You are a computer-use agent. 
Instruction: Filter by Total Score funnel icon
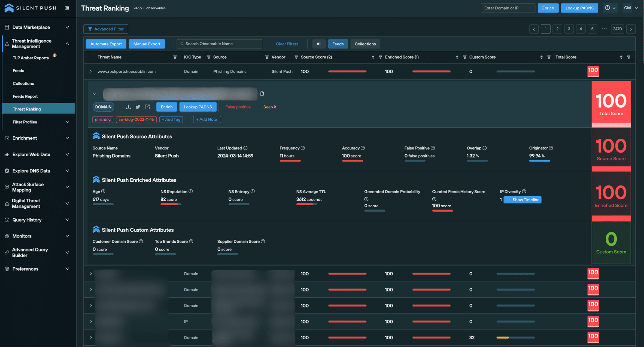[629, 57]
